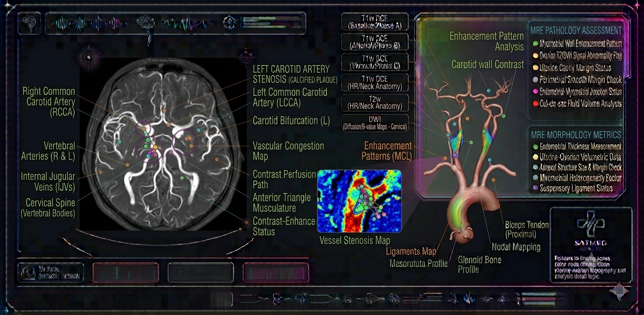Toggle the yellow Uterine-Ovarian Volumetric Data dot
This screenshot has height=315, width=644.
[535, 157]
